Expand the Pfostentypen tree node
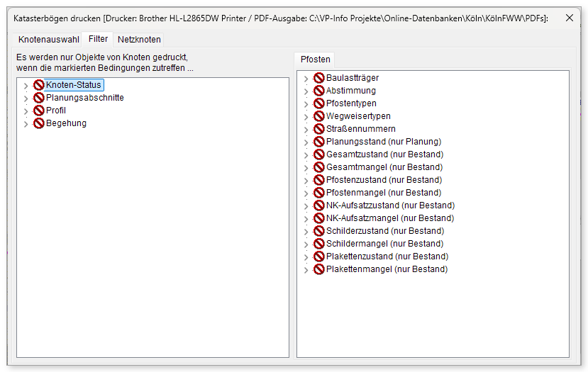 tap(306, 104)
